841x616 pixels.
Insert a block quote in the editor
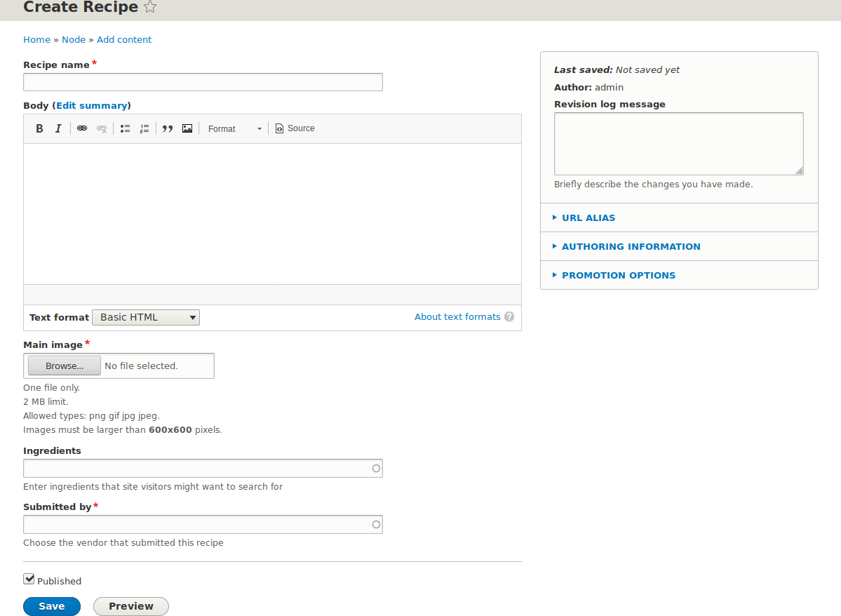[x=167, y=128]
